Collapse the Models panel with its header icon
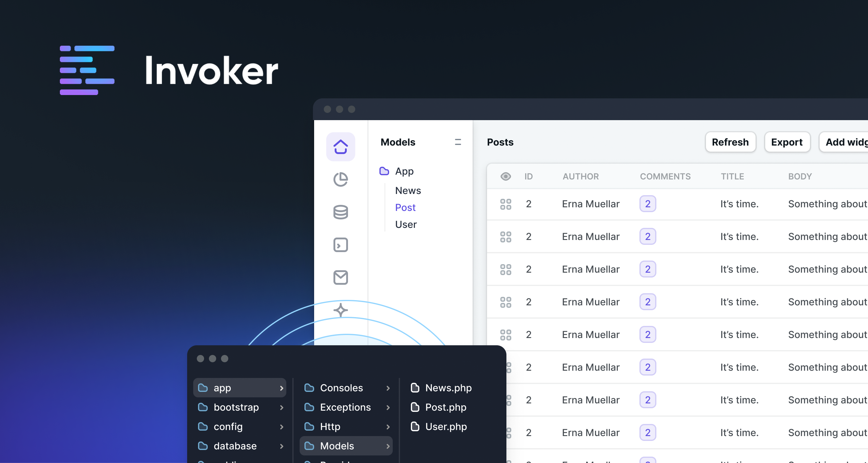This screenshot has width=868, height=463. pos(458,142)
